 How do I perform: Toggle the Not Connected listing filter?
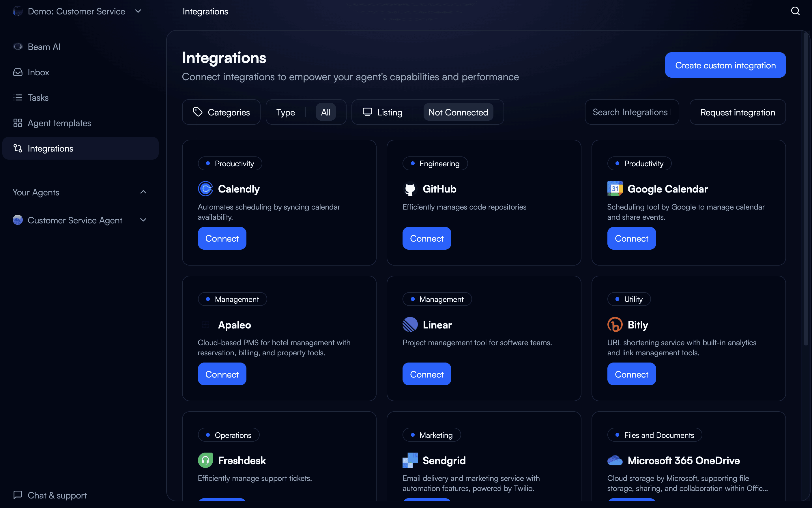[458, 112]
